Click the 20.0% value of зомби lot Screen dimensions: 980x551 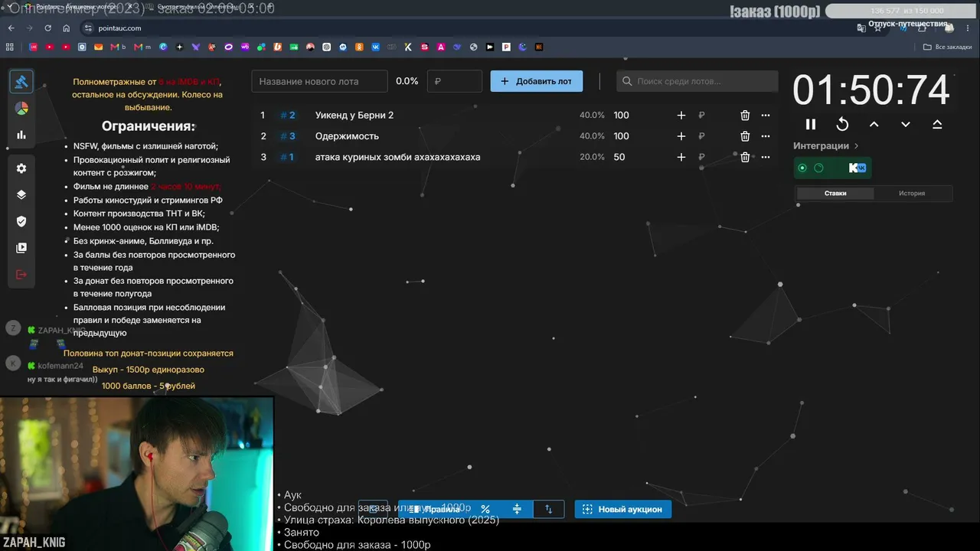tap(592, 157)
